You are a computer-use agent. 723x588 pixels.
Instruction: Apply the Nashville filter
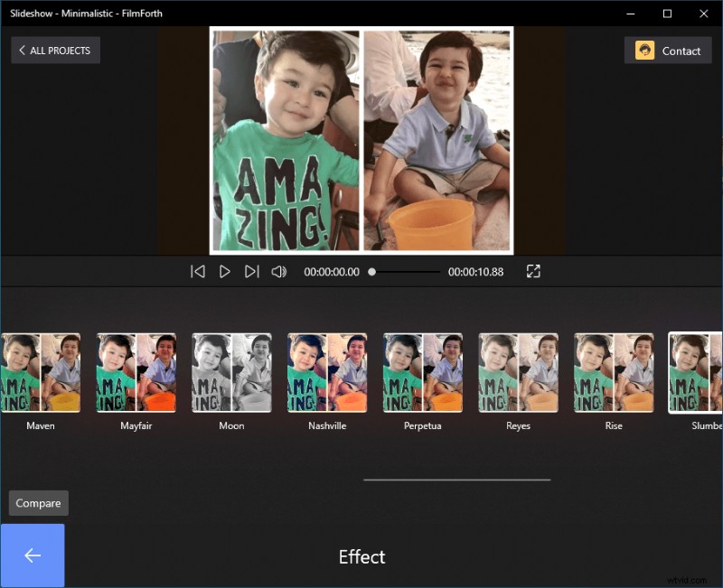click(326, 371)
